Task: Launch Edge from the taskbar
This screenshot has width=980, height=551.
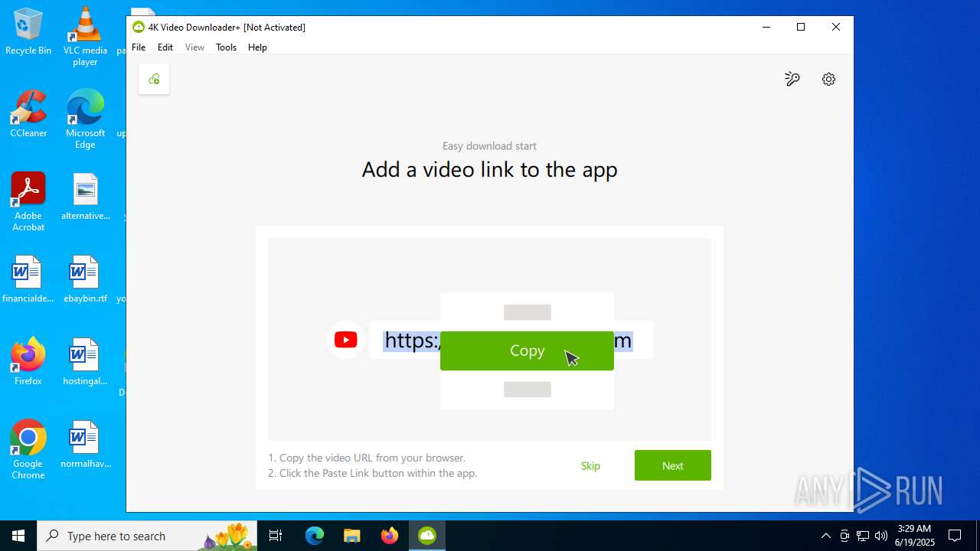Action: (x=315, y=536)
